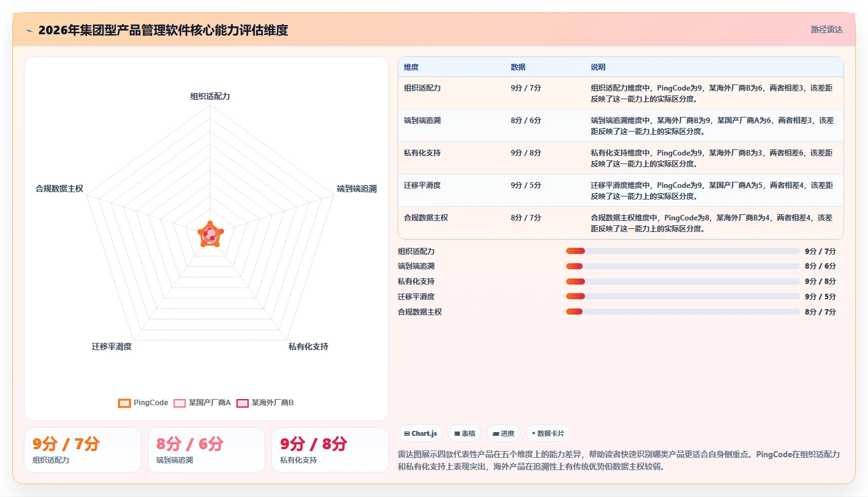The height and width of the screenshot is (497, 868).
Task: Click table data cell 9分 / 5分 for 迁移平滑度
Action: (545, 190)
